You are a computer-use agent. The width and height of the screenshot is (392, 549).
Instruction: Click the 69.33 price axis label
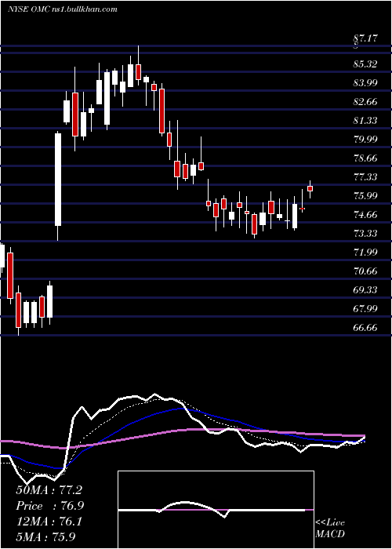coord(365,290)
